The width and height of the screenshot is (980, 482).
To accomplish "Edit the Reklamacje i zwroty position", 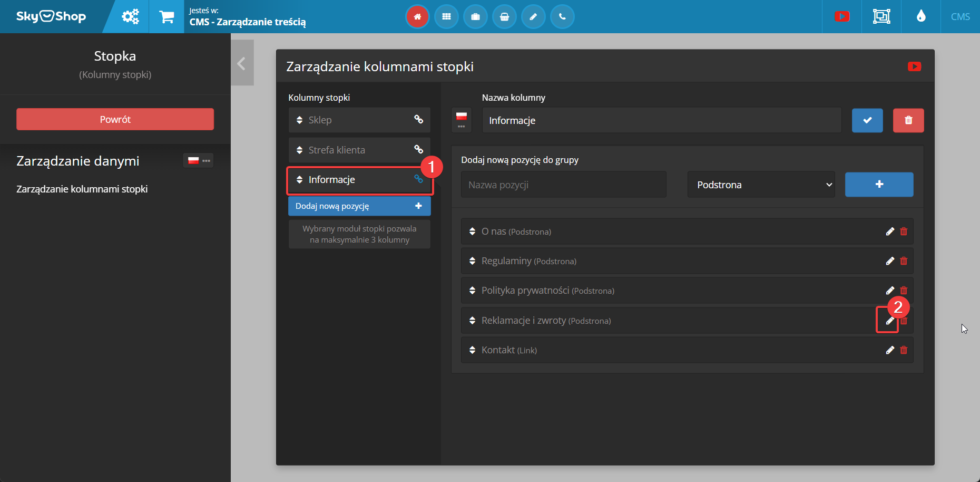I will click(x=890, y=321).
